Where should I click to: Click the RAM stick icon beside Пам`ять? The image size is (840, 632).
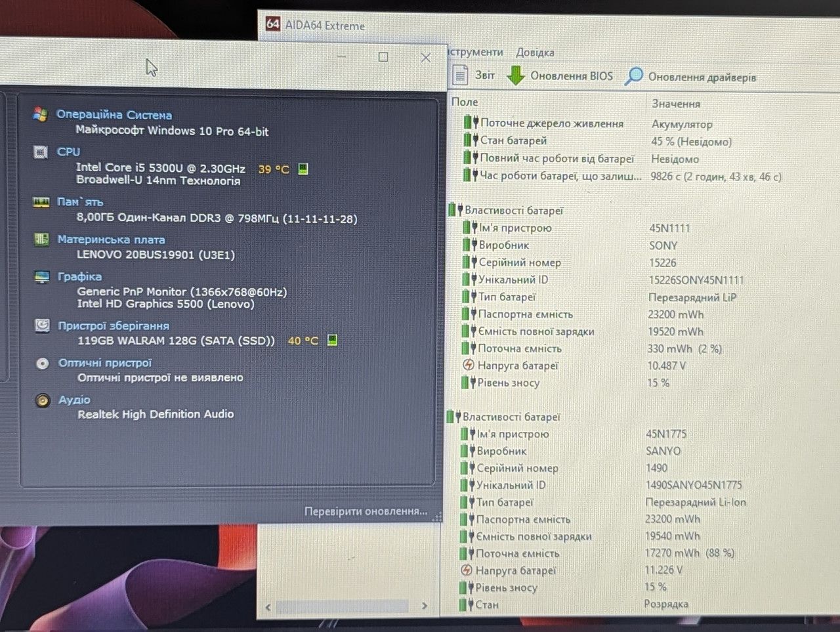(41, 202)
